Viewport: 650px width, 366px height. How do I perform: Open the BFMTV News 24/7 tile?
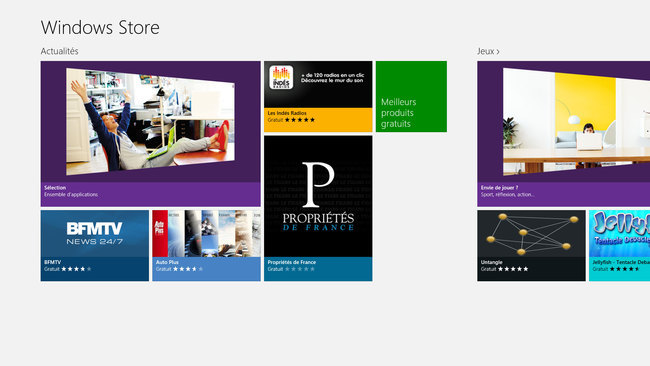point(95,245)
